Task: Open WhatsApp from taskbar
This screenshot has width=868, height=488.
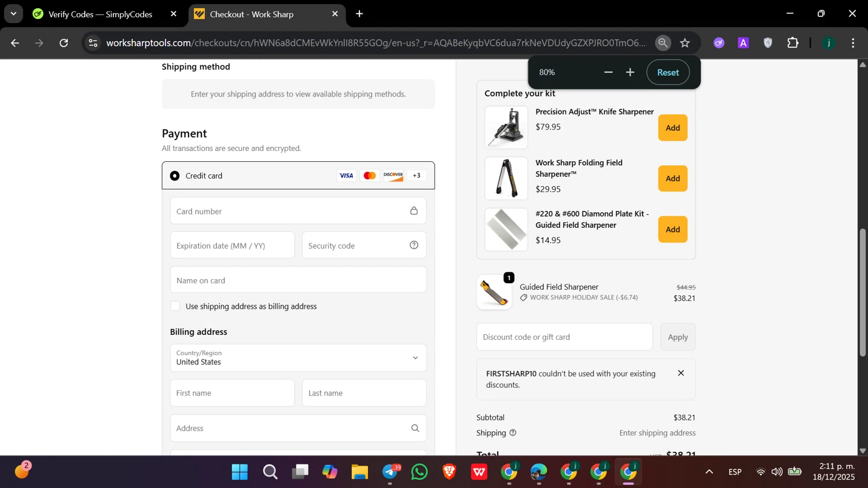Action: [x=420, y=472]
